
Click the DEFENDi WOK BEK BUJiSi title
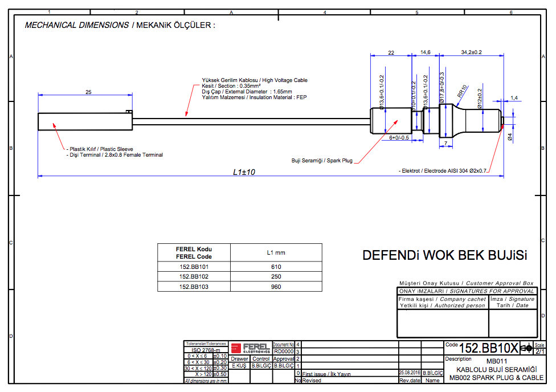pos(445,255)
